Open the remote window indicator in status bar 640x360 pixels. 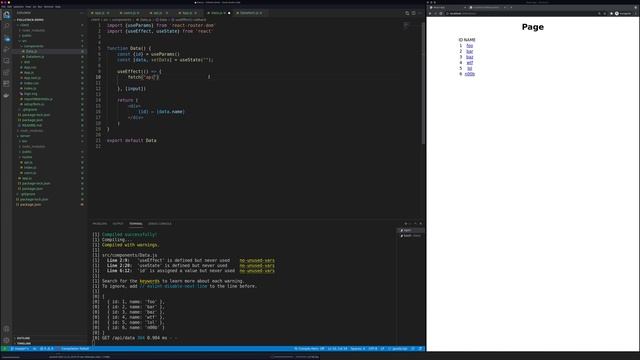[4, 349]
